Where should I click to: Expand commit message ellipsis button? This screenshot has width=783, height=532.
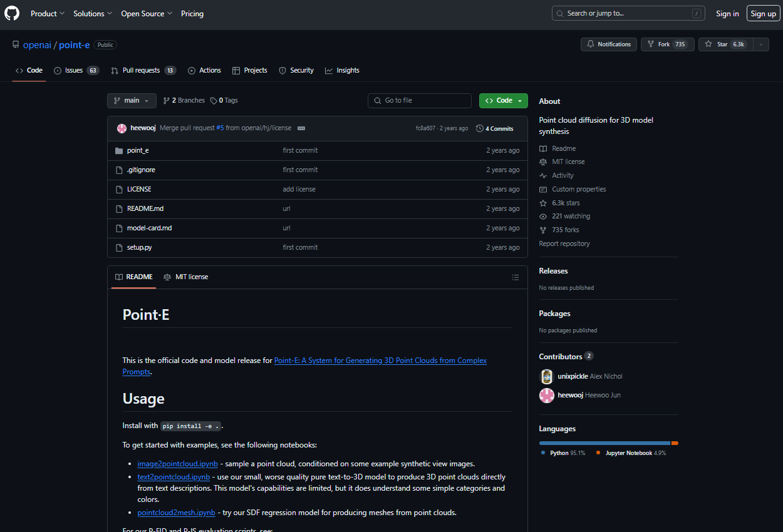(301, 128)
